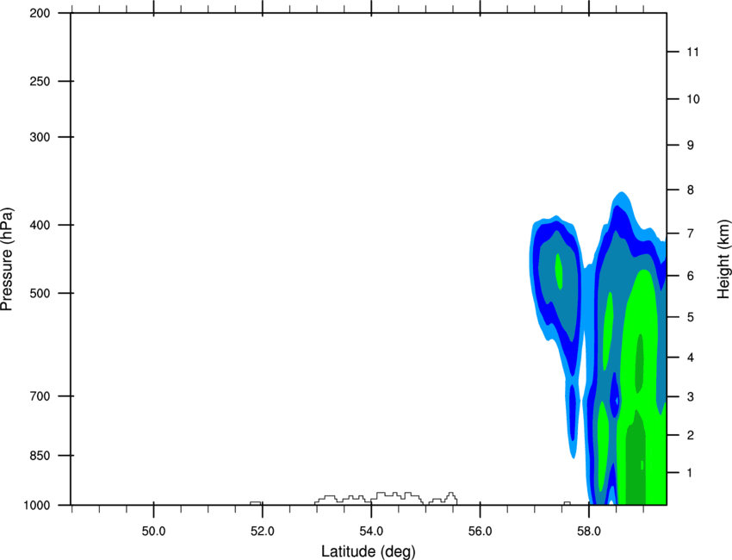Click the 52.0 latitude tick label
The height and width of the screenshot is (560, 732).
263,532
